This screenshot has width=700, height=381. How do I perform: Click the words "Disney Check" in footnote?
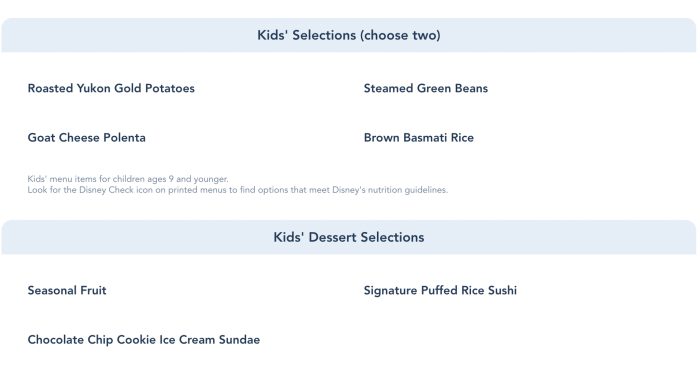(x=106, y=190)
